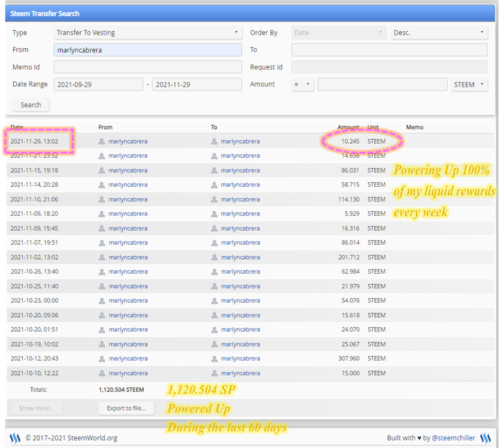Open the To marlyncabrera link in the 2021-11-15 row
Screen dimensions: 503x448
tap(240, 170)
